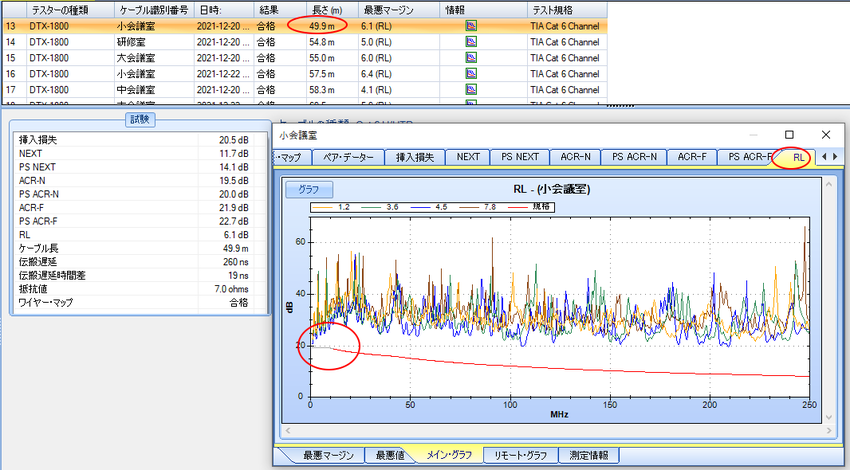Sort by テスターの種類 column header
Image resolution: width=850 pixels, height=470 pixels.
pos(70,10)
